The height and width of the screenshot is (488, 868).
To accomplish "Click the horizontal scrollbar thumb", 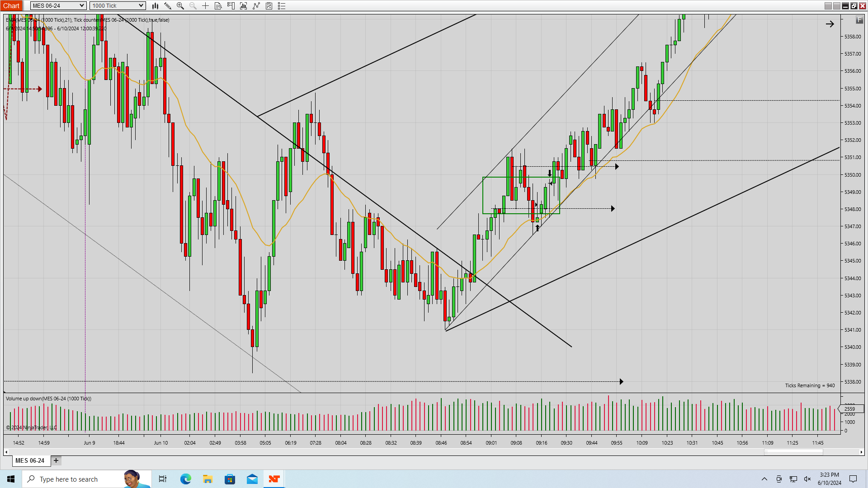I will [x=793, y=452].
